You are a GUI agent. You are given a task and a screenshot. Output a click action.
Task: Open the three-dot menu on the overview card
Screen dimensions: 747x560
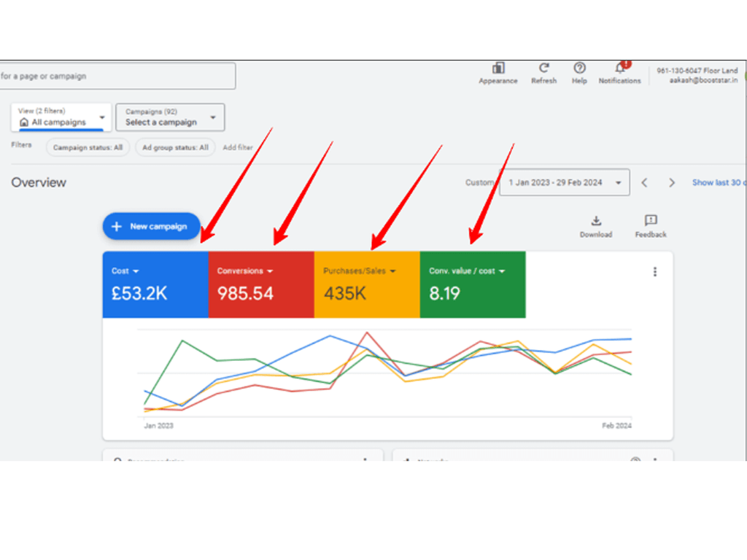[x=654, y=272]
